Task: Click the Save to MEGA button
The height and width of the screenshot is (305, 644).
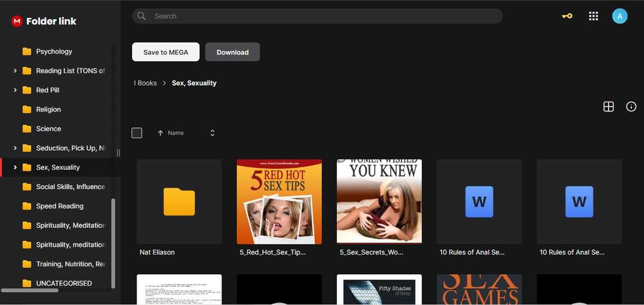Action: tap(166, 52)
